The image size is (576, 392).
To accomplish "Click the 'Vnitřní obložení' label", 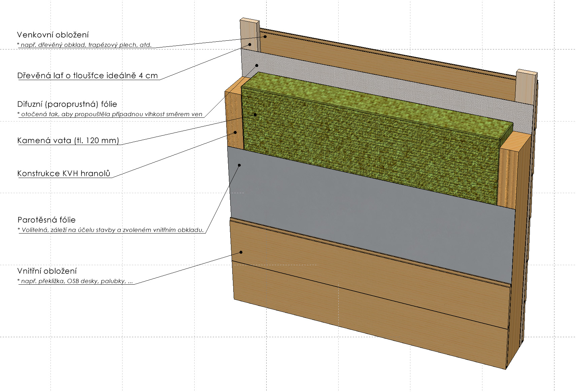I will [x=47, y=271].
